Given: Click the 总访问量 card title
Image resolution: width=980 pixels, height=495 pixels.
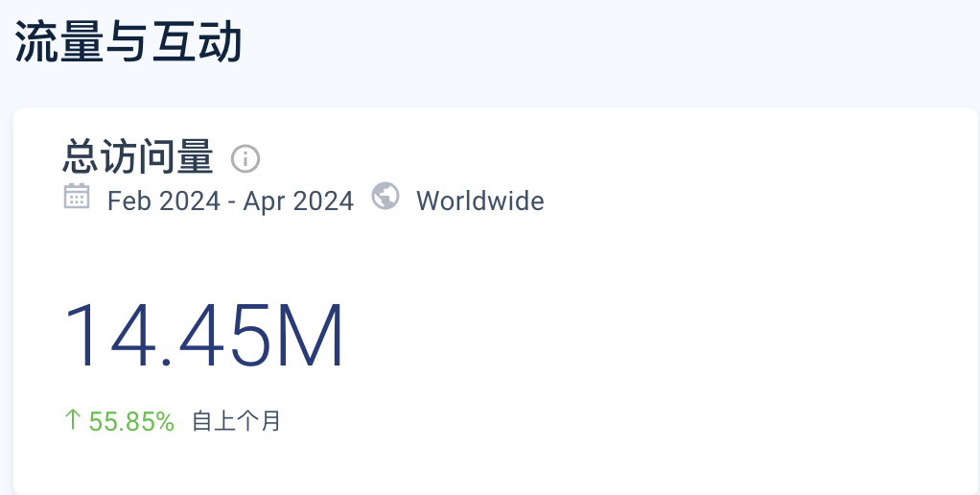Looking at the screenshot, I should coord(138,157).
